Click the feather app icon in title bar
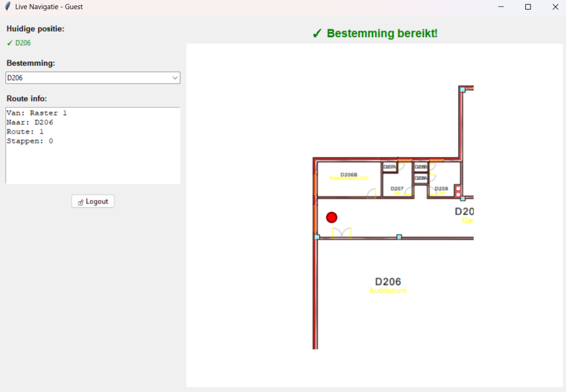Image resolution: width=566 pixels, height=392 pixels. pos(8,6)
